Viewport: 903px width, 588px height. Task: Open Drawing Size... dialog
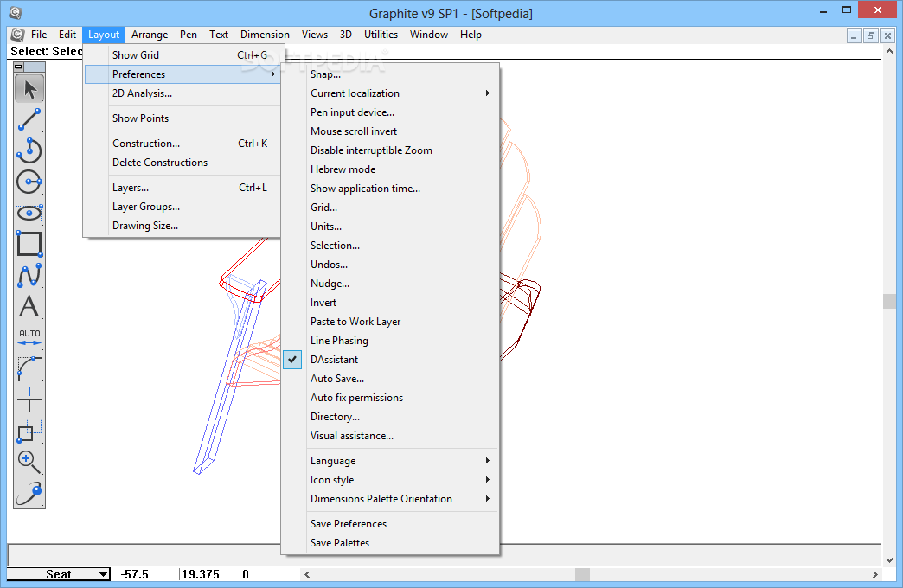coord(182,225)
